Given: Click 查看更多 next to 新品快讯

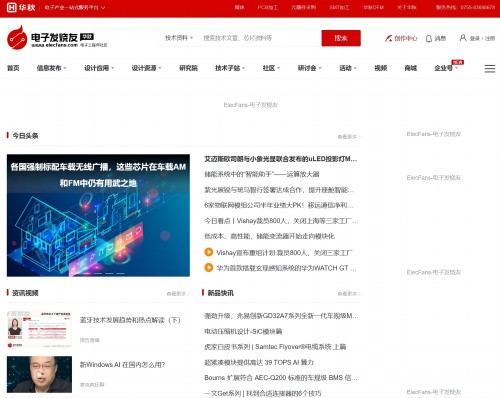Looking at the screenshot, I should 349,294.
